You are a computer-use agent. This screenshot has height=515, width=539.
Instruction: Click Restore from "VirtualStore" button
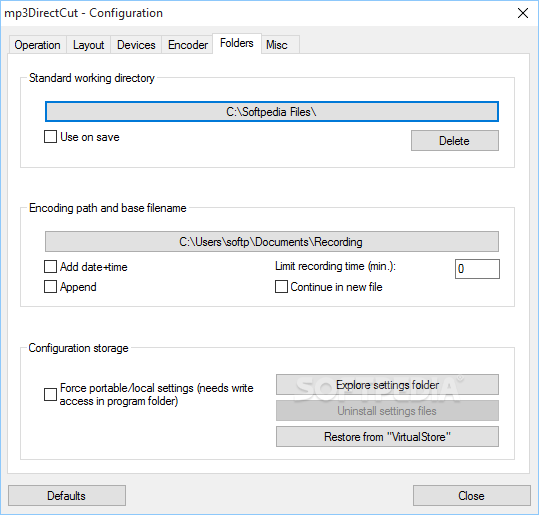click(x=387, y=437)
